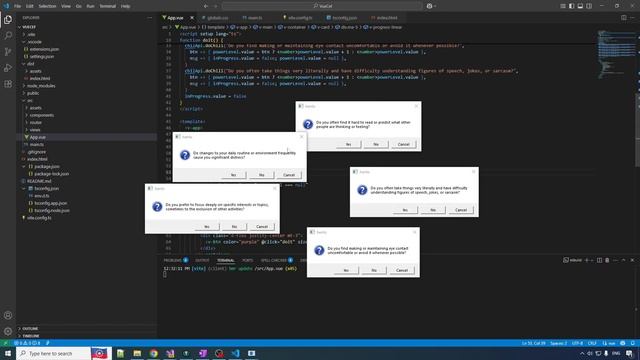This screenshot has width=640, height=360.
Task: Open the Explorer view in activity bar
Action: click(8, 20)
